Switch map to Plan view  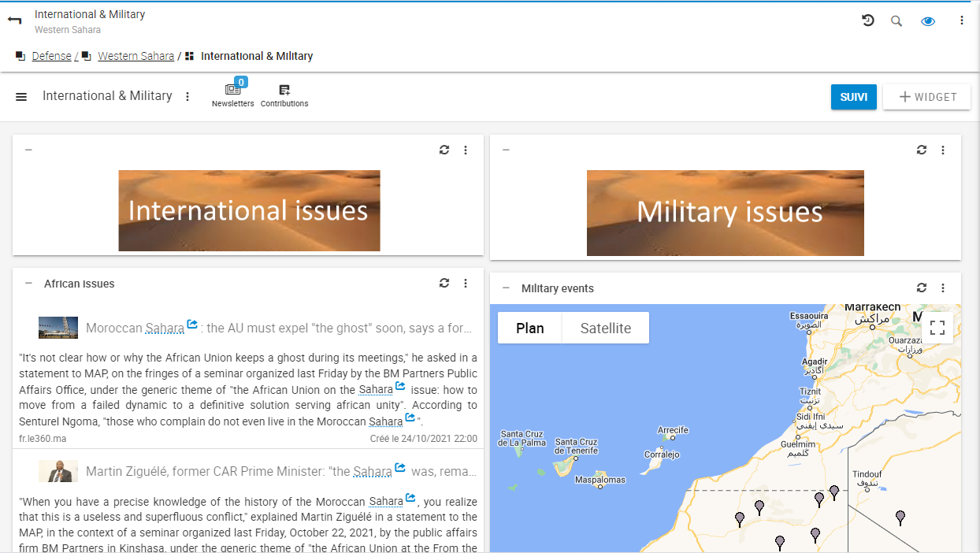(x=530, y=328)
